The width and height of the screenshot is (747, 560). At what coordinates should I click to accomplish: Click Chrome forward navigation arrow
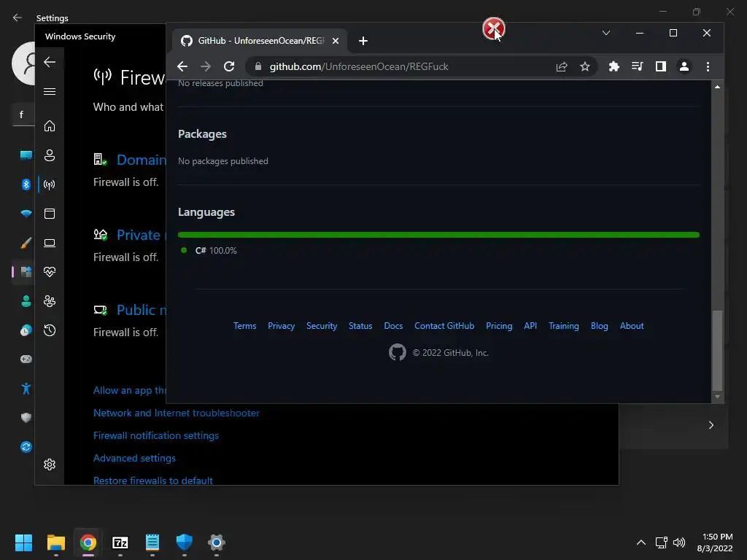205,66
